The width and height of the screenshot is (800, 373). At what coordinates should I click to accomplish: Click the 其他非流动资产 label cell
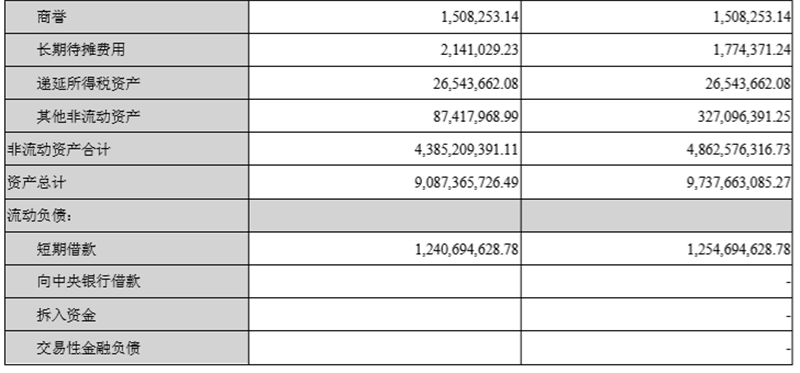point(127,116)
